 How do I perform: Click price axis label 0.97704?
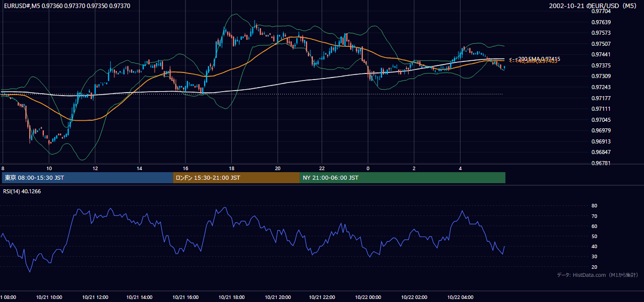pos(601,11)
